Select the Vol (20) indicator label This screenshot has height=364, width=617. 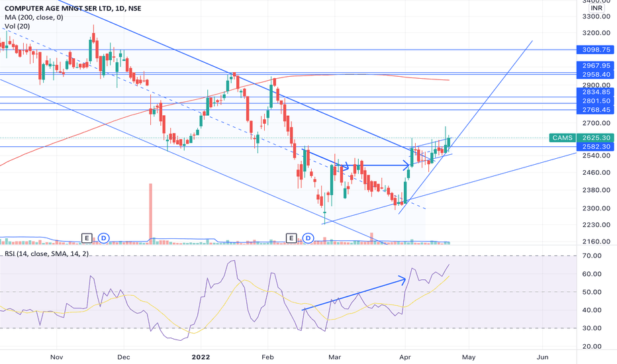coord(17,26)
